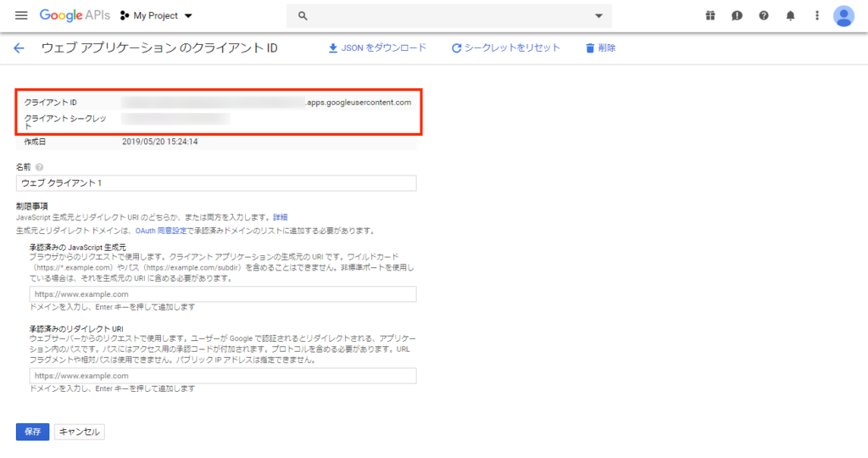The height and width of the screenshot is (458, 868).
Task: Expand the search bar dropdown arrow
Action: pyautogui.click(x=598, y=15)
